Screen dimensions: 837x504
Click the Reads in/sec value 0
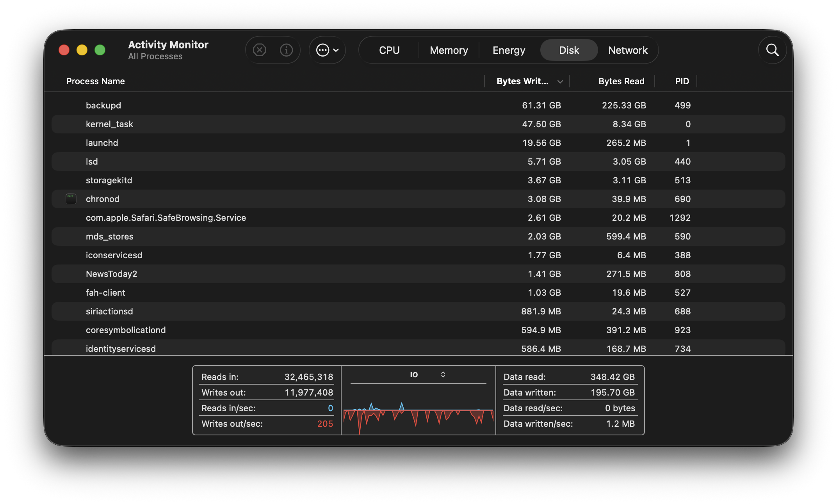click(330, 408)
